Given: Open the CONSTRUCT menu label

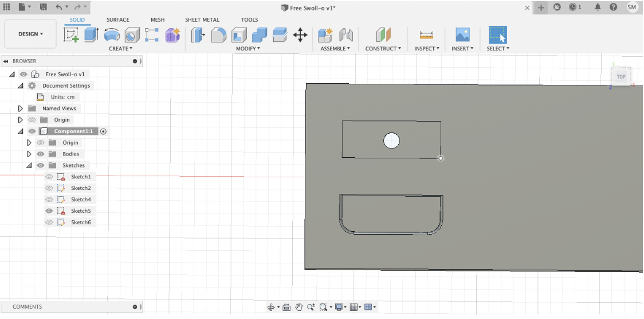Looking at the screenshot, I should pyautogui.click(x=383, y=49).
